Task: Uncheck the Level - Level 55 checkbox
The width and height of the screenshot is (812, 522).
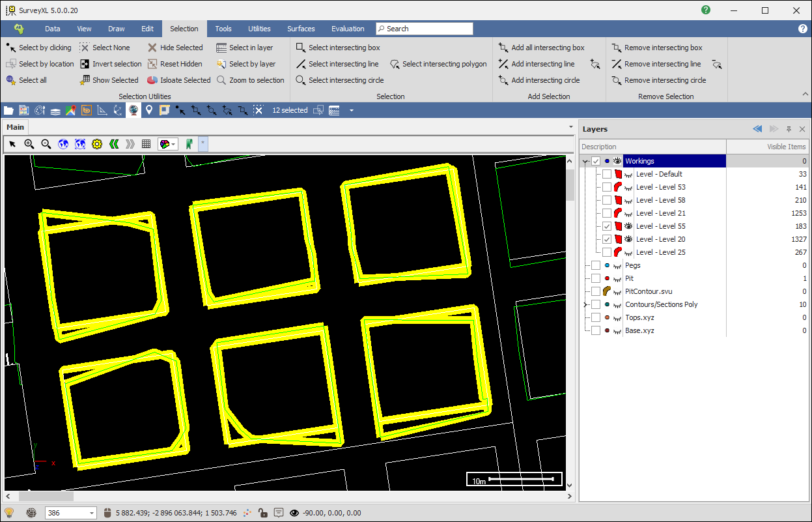Action: (x=607, y=226)
